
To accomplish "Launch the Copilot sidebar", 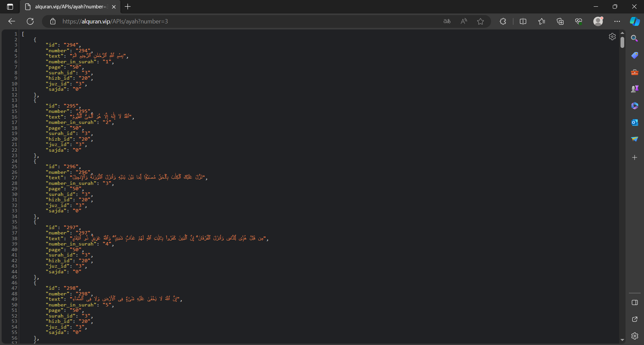I will pos(635,21).
